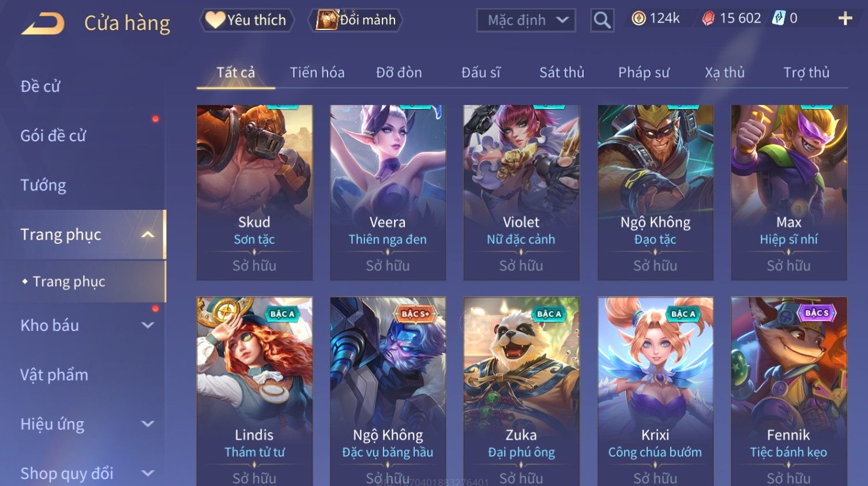
Task: Tap the red ruby currency icon
Action: coord(708,19)
